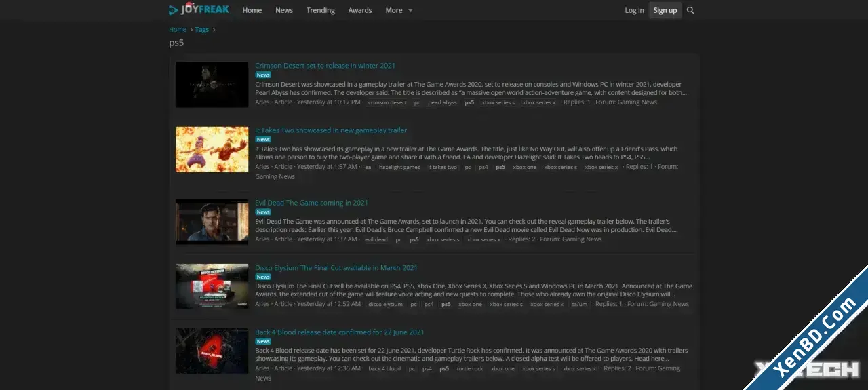Select the 'ea' tag
Screen dimensions: 868x390
coord(368,168)
